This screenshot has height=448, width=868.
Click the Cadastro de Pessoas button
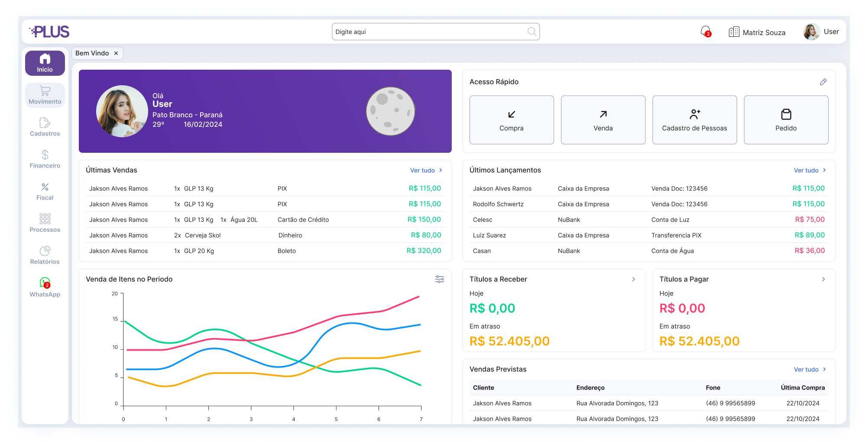(694, 120)
